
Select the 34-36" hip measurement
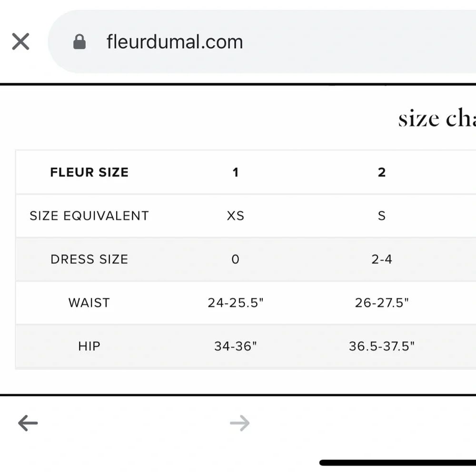(236, 346)
